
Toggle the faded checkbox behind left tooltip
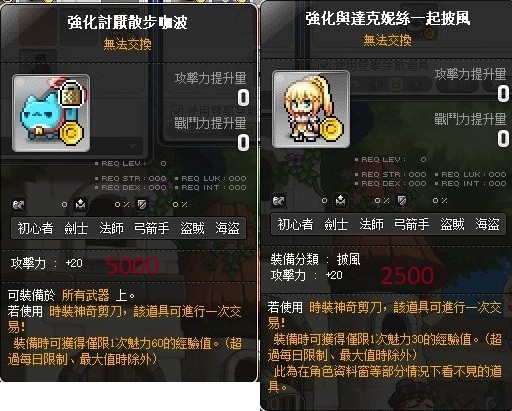tap(176, 110)
